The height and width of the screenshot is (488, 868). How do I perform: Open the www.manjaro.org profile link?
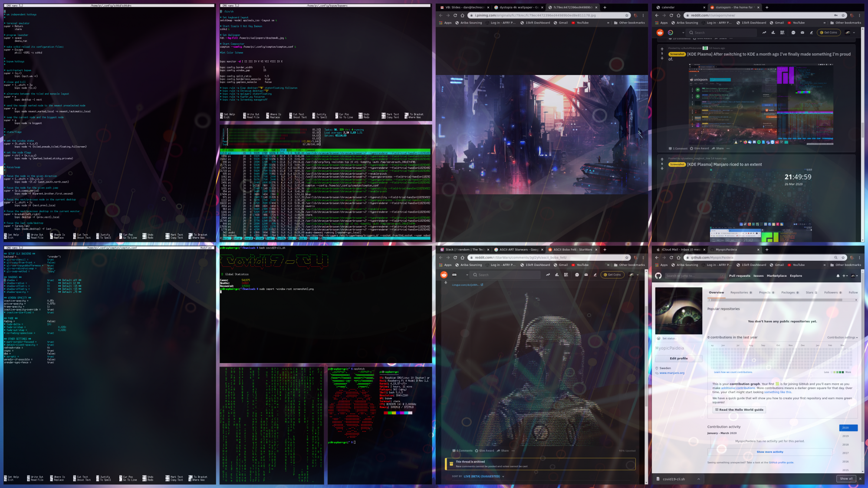(672, 373)
